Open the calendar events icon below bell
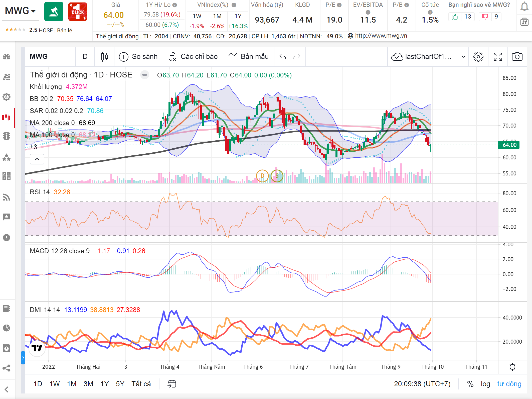The height and width of the screenshot is (399, 532). 524,22
